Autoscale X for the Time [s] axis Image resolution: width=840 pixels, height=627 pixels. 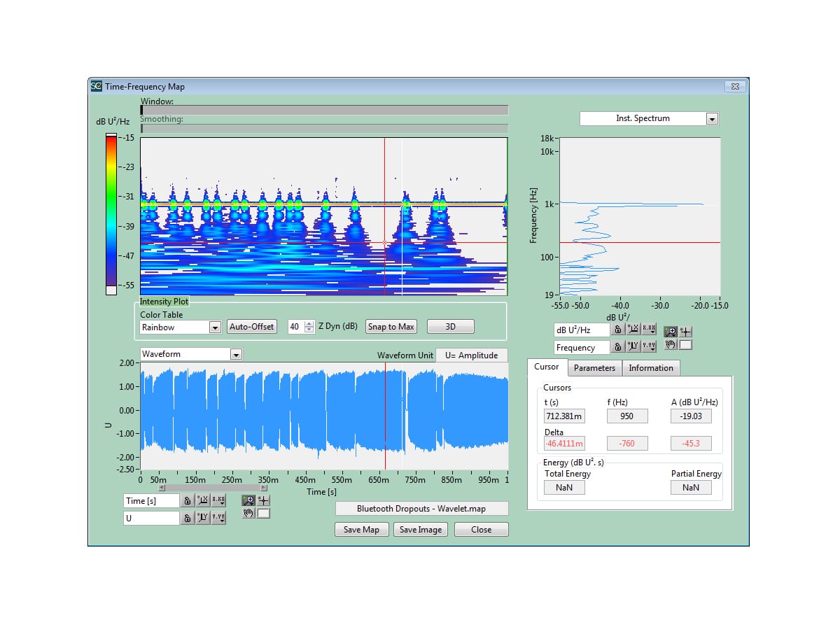click(203, 500)
